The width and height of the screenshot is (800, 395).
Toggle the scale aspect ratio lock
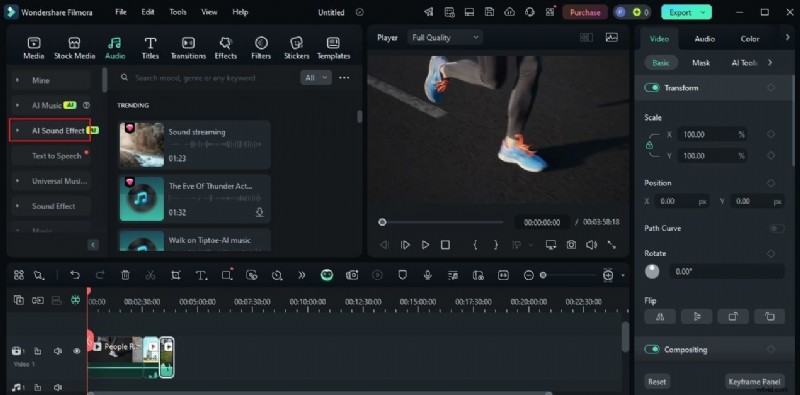point(649,145)
